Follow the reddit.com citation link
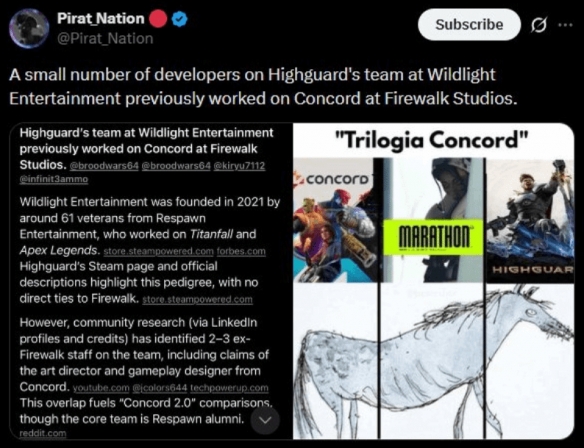 (x=43, y=433)
